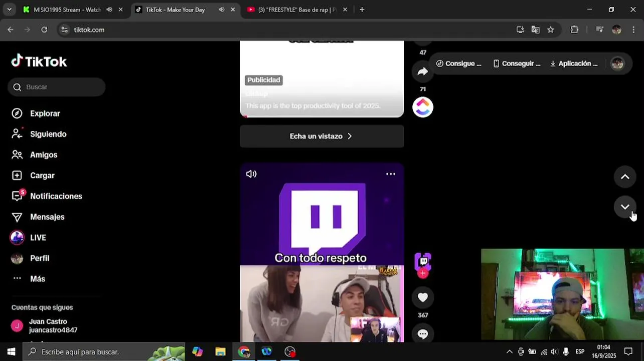The width and height of the screenshot is (644, 361).
Task: Go to next video with down chevron
Action: tap(625, 207)
